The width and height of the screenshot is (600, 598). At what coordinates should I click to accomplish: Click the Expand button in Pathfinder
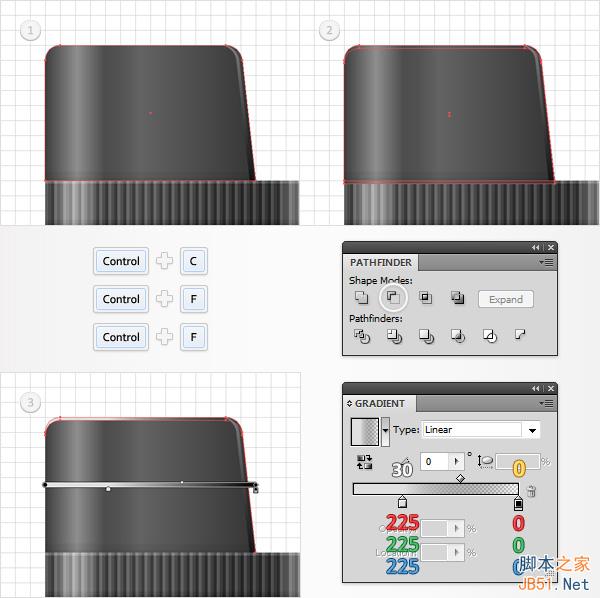(506, 299)
